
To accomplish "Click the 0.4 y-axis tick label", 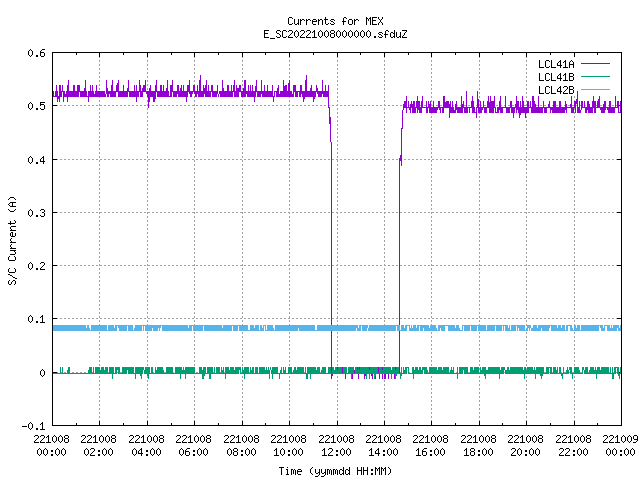I will tap(36, 160).
